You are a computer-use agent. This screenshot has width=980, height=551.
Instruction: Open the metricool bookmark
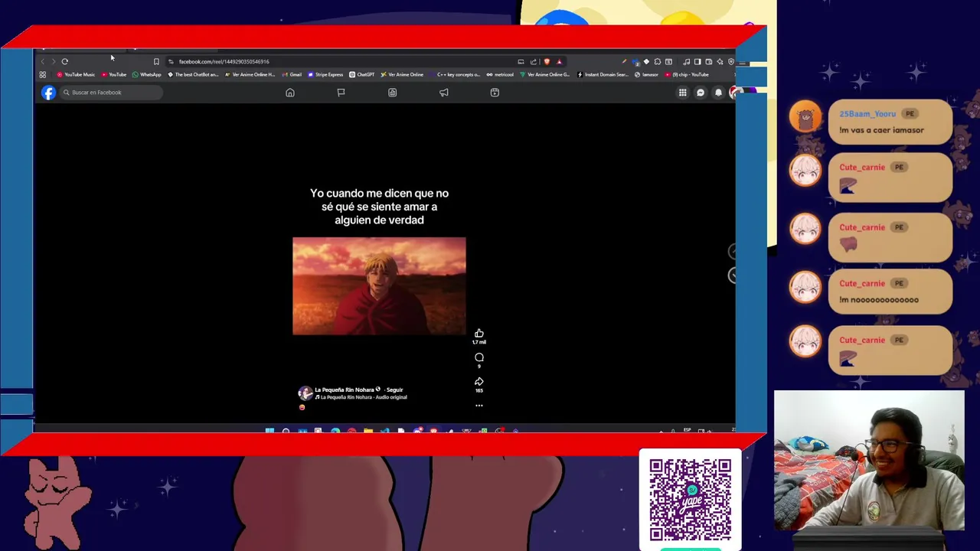click(500, 74)
